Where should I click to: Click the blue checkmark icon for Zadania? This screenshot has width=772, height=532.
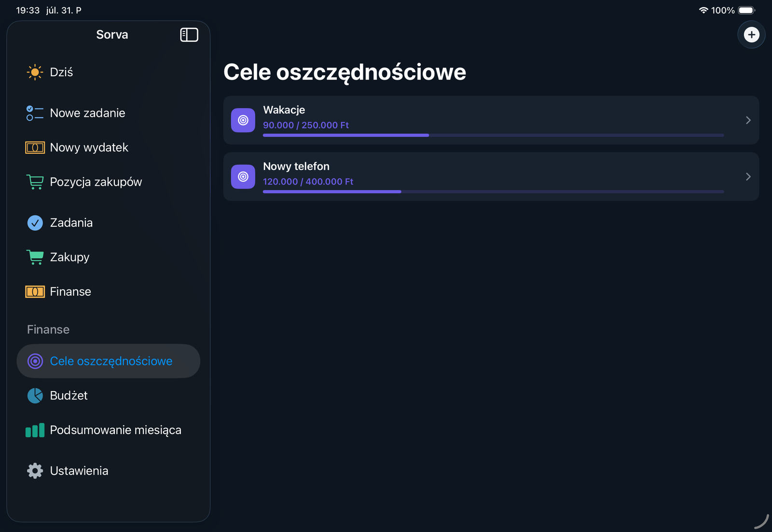tap(35, 223)
